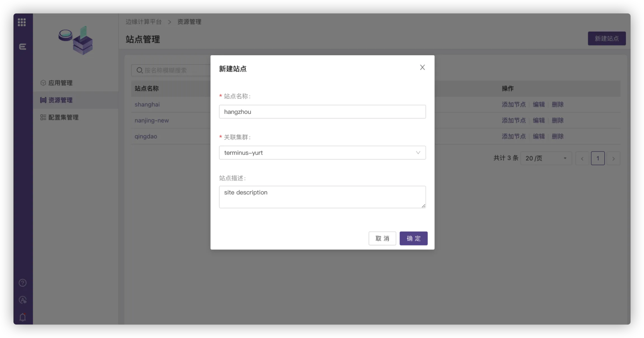Image resolution: width=644 pixels, height=338 pixels.
Task: Click the search magnifier icon
Action: pyautogui.click(x=139, y=70)
